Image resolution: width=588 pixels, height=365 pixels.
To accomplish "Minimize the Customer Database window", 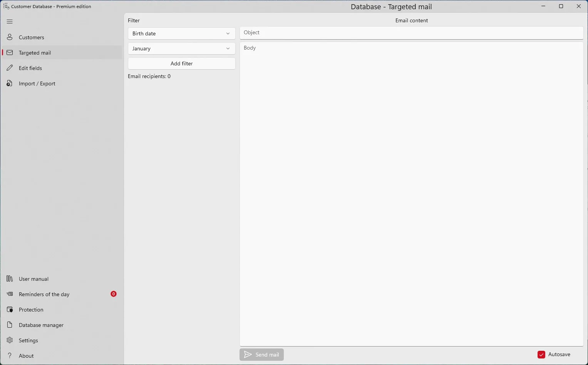I will tap(543, 6).
